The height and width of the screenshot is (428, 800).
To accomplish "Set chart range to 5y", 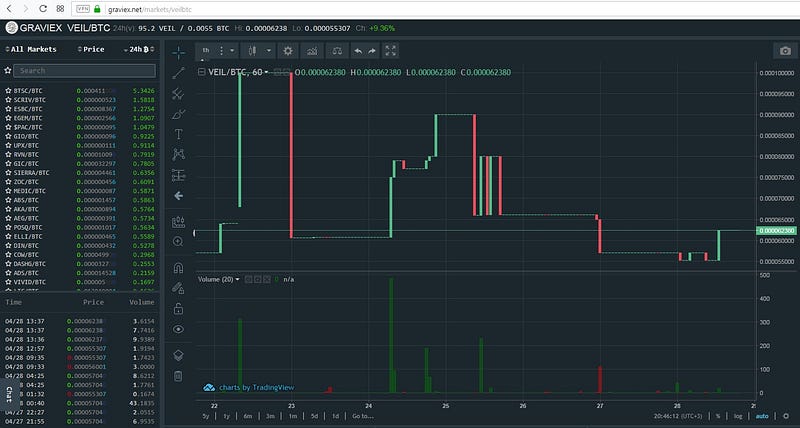I will [206, 416].
